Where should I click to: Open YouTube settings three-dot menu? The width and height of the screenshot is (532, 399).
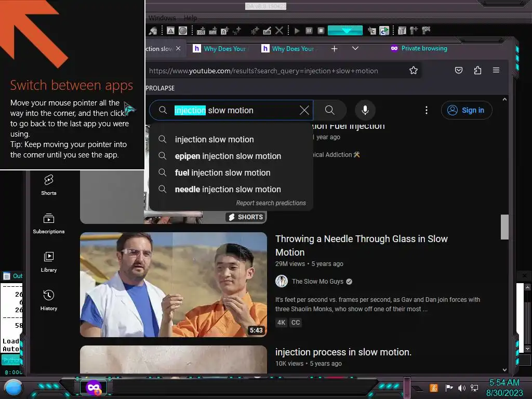tap(427, 110)
